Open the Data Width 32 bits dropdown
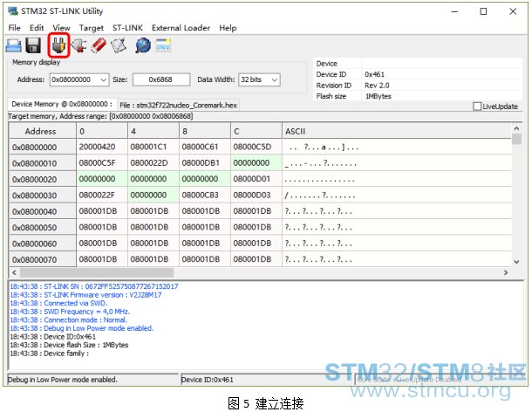The image size is (532, 412). 259,79
